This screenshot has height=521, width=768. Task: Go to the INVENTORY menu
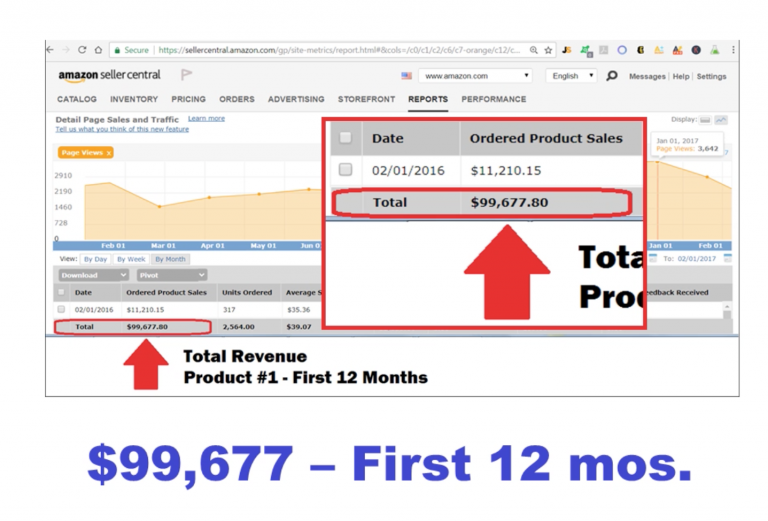[x=134, y=99]
